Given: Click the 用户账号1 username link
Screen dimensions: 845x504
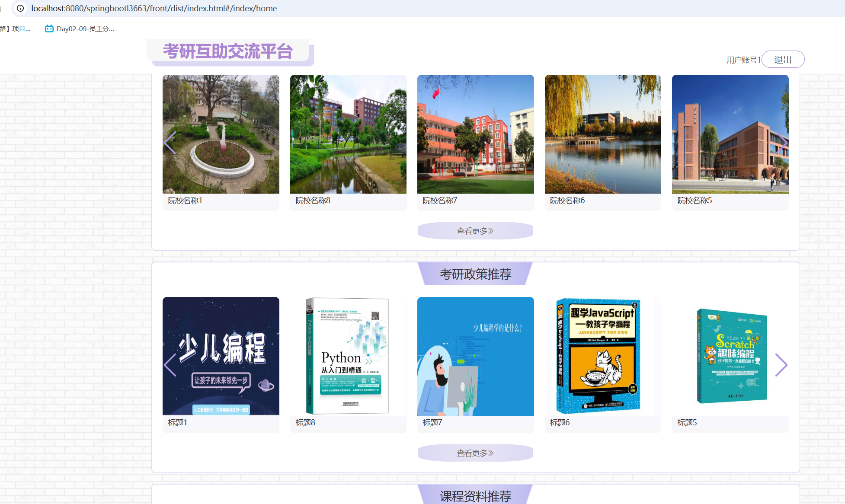Looking at the screenshot, I should click(x=743, y=60).
